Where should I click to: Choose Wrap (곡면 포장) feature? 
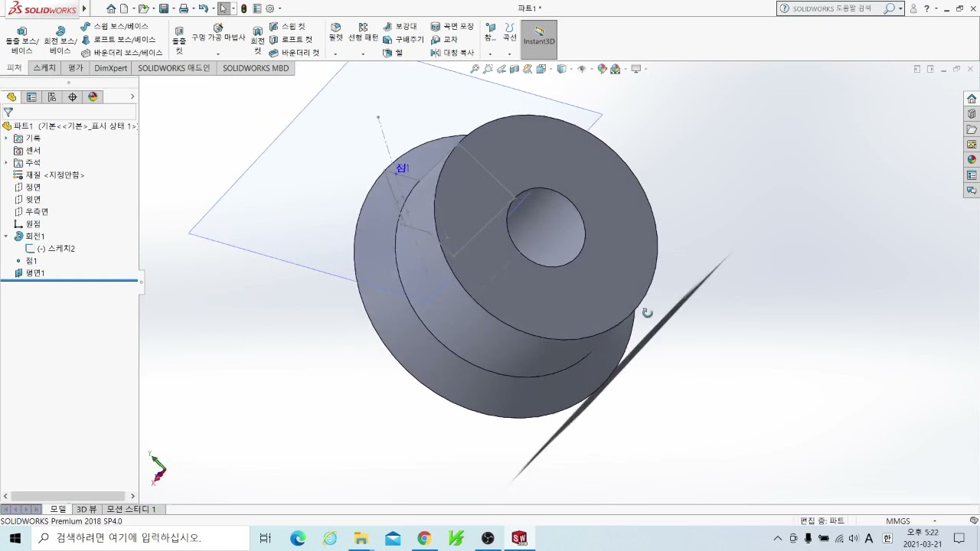pos(452,26)
